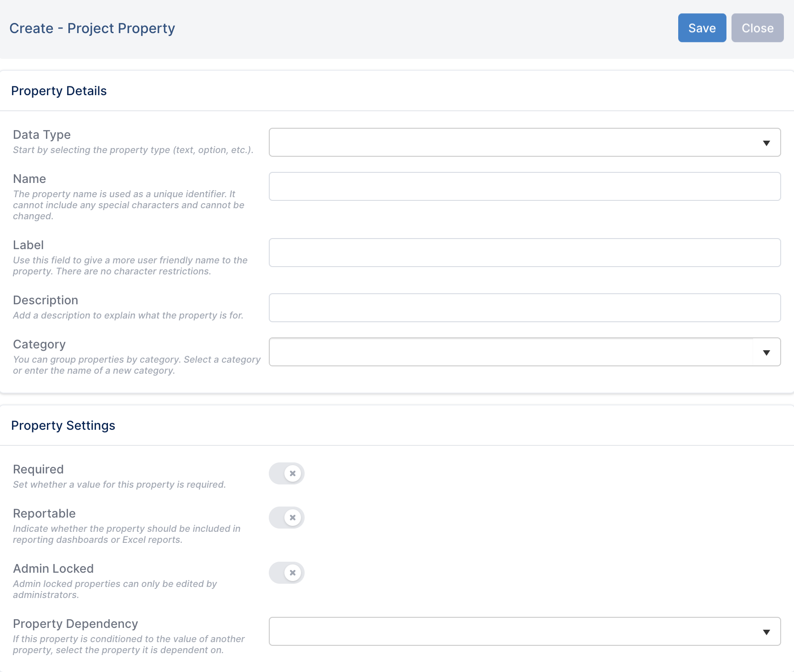Click into the Name input field
Screen dimensions: 794x672
(x=525, y=187)
